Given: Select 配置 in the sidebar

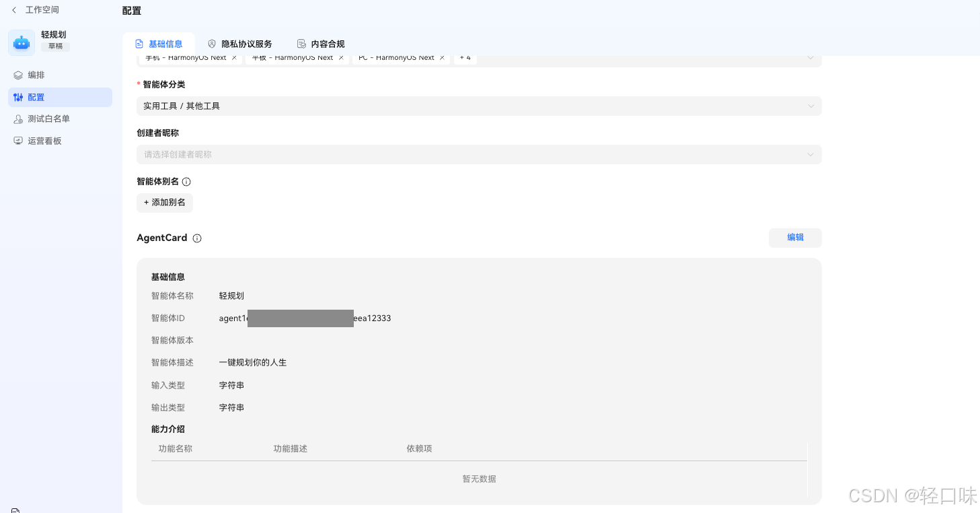Looking at the screenshot, I should (x=60, y=98).
